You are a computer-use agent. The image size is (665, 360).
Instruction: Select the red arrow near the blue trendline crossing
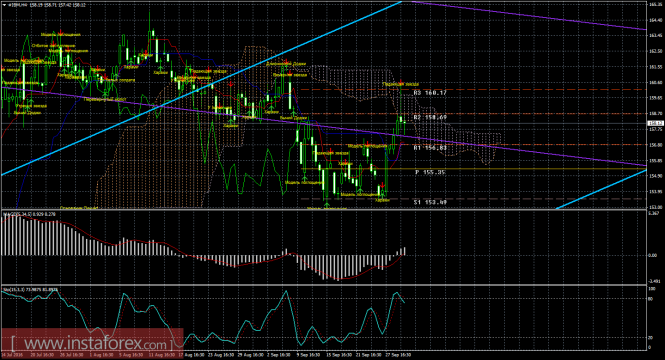pos(231,84)
